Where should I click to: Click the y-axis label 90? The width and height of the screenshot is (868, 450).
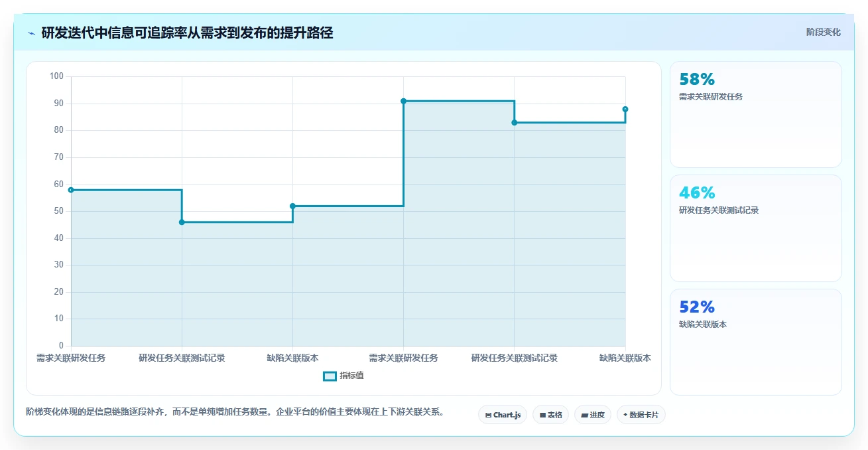[x=59, y=104]
